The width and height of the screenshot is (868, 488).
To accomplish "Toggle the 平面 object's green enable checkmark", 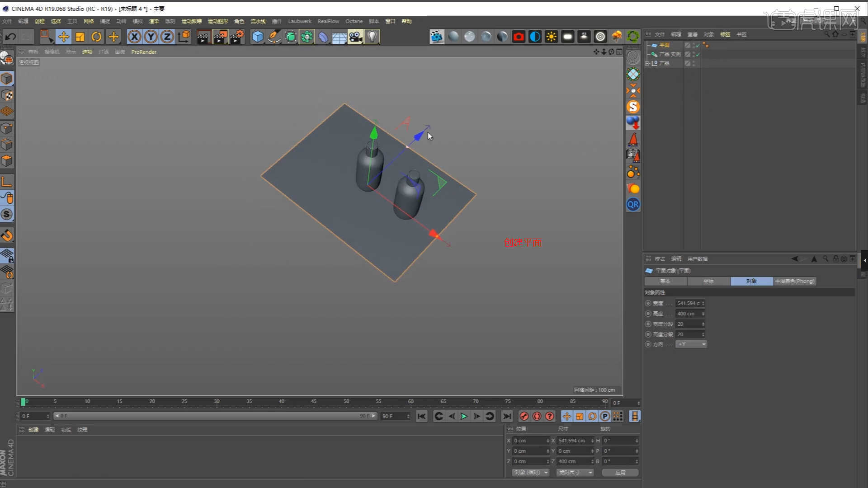I will click(698, 45).
